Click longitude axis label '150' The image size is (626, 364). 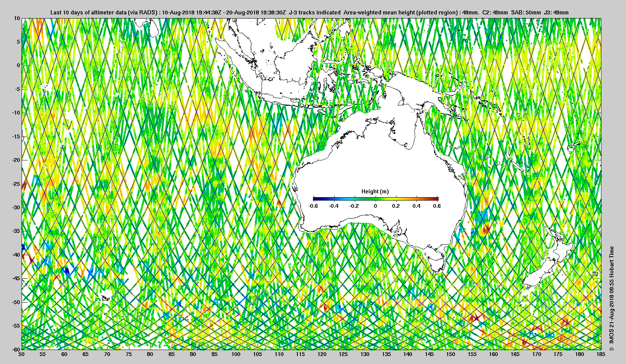pyautogui.click(x=451, y=354)
